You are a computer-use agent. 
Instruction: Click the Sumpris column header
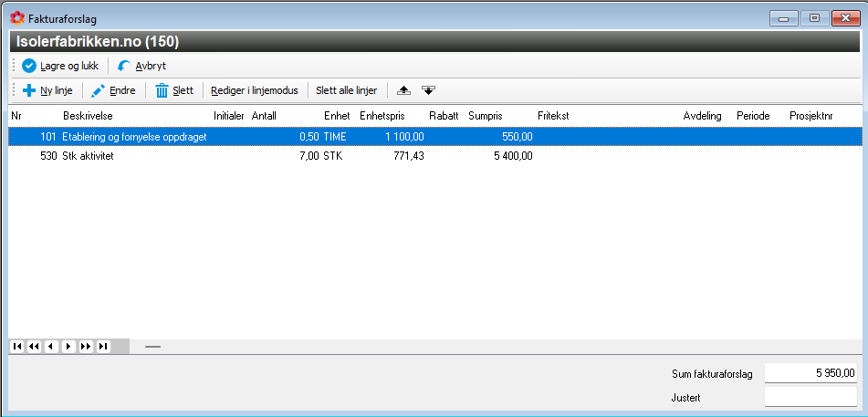pyautogui.click(x=485, y=116)
